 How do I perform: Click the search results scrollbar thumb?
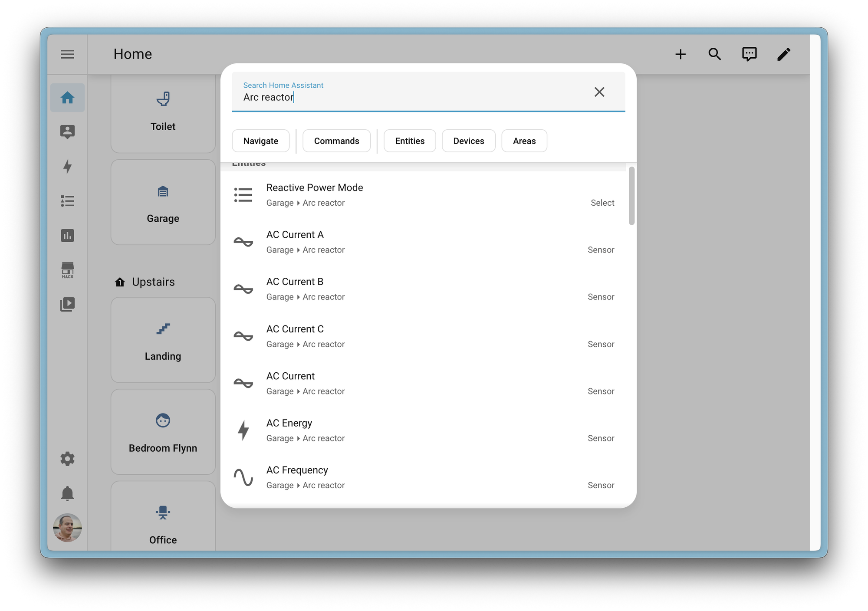(x=631, y=196)
